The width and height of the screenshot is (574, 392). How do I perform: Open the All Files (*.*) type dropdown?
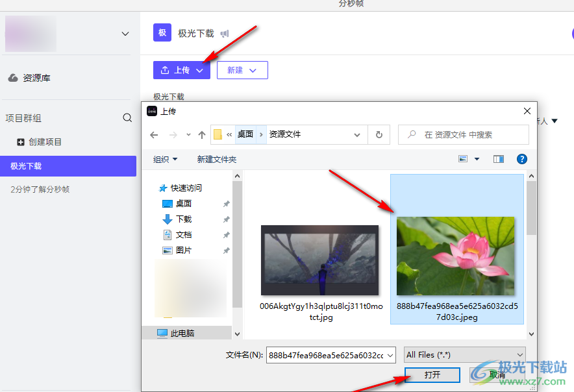tap(464, 354)
